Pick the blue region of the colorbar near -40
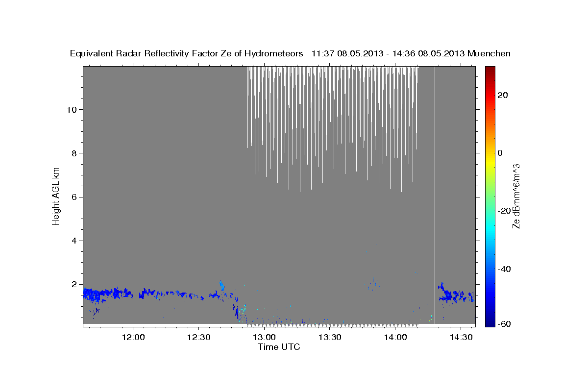Viewport: 588px width, 392px height. click(490, 269)
